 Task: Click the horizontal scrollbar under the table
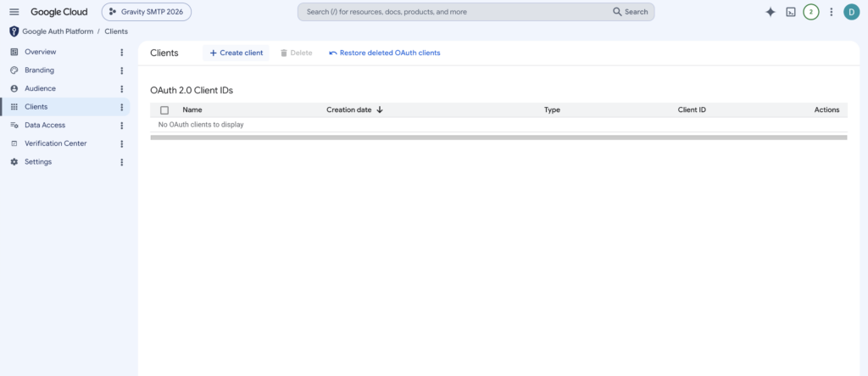coord(498,137)
